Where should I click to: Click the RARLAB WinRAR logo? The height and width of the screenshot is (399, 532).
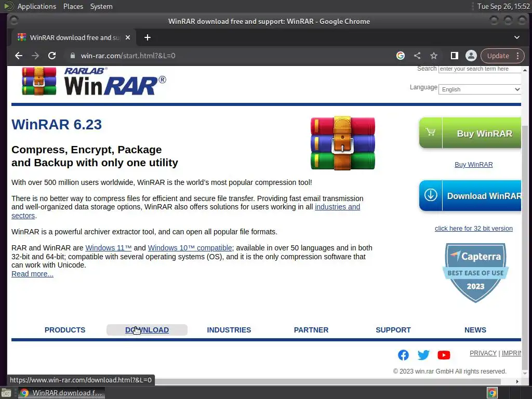point(94,81)
